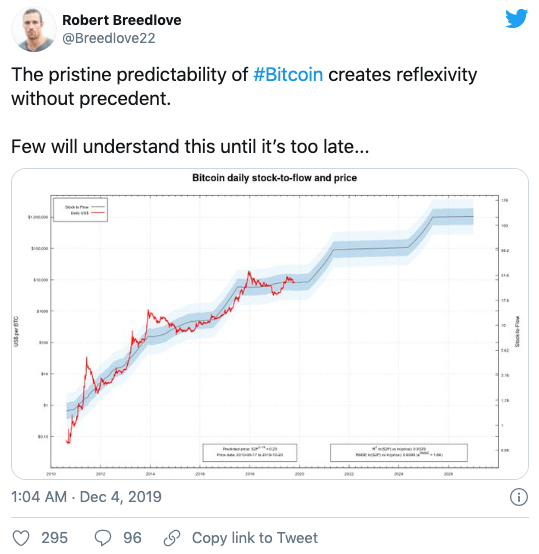Click the Predicted price formula box
539x554 pixels.
pos(250,453)
